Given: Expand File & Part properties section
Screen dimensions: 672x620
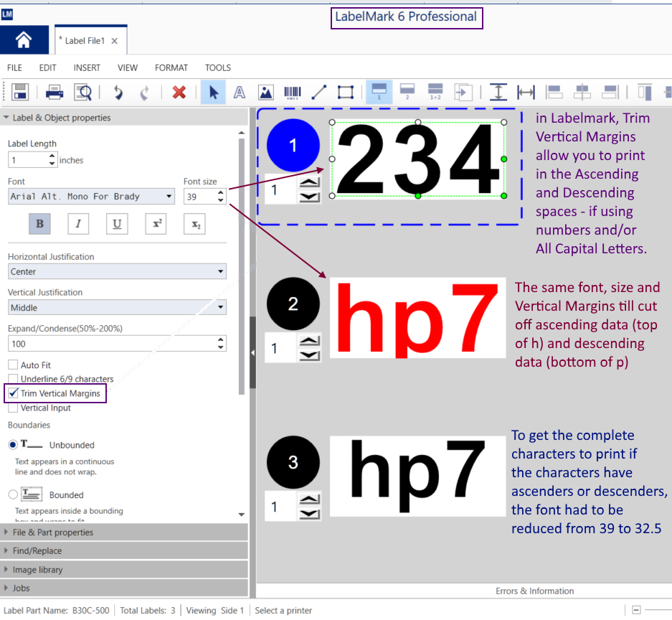Looking at the screenshot, I should (x=124, y=532).
